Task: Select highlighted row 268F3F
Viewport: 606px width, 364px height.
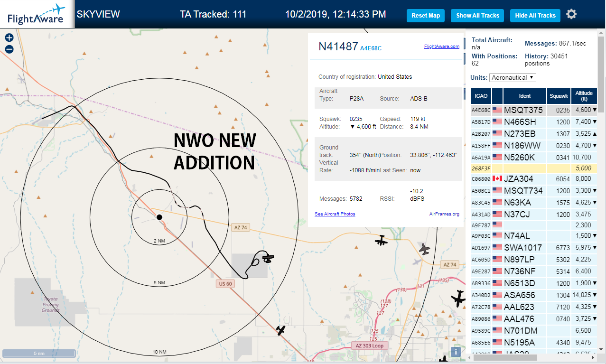Action: click(x=534, y=168)
